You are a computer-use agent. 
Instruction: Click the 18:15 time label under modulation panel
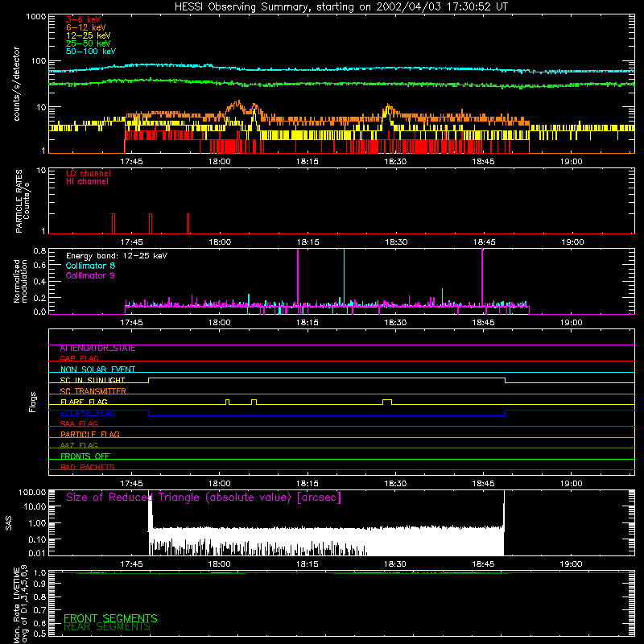click(308, 323)
